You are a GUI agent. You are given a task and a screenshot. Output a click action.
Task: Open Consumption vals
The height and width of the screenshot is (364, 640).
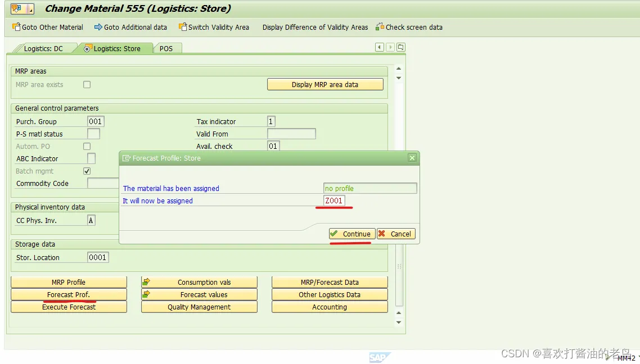coord(199,282)
